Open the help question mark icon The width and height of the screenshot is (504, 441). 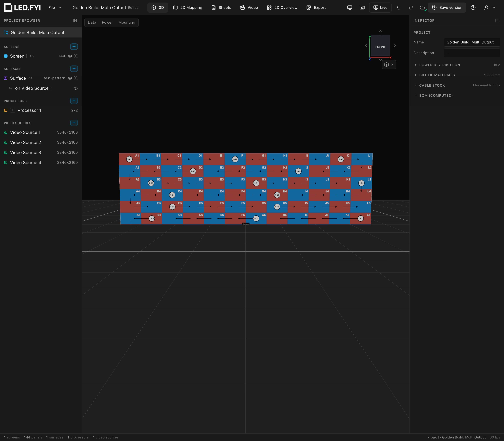pos(473,8)
